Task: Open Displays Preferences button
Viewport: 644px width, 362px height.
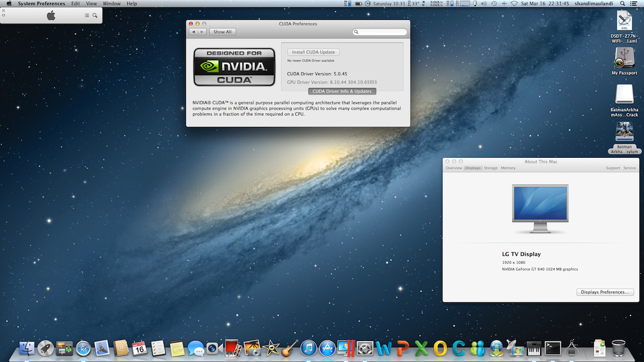Action: 605,292
